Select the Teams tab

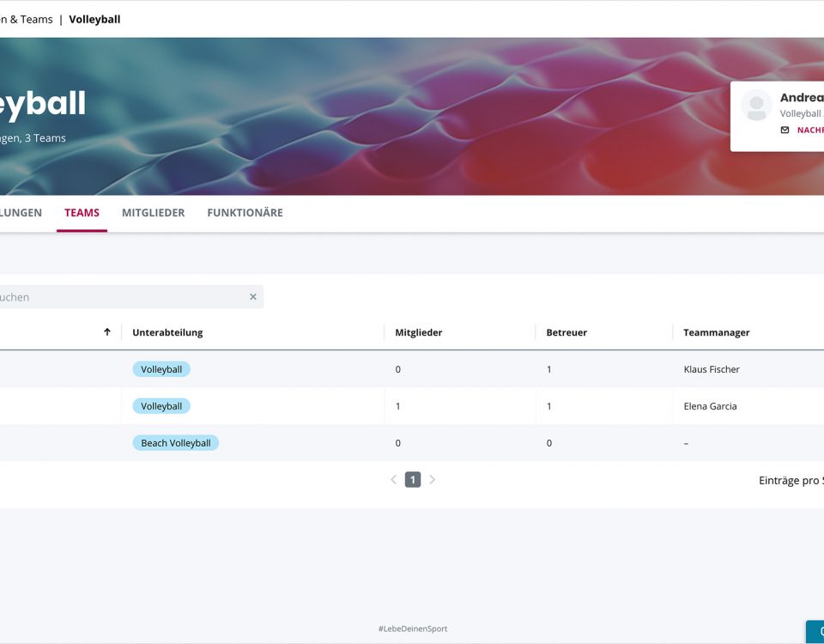(82, 213)
